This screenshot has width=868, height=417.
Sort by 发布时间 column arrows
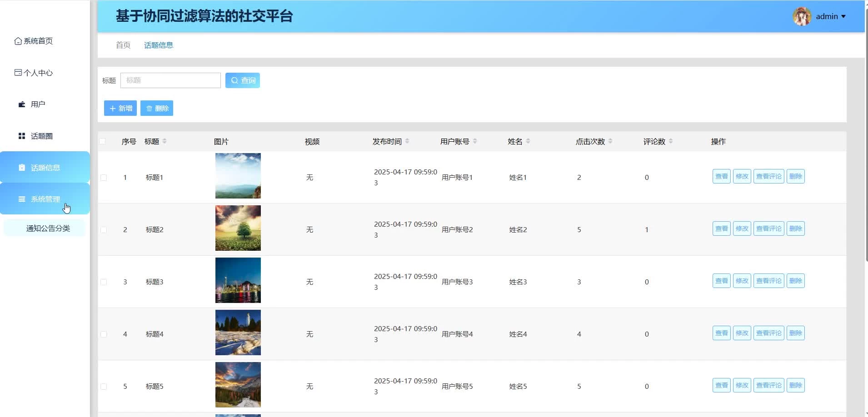click(407, 141)
